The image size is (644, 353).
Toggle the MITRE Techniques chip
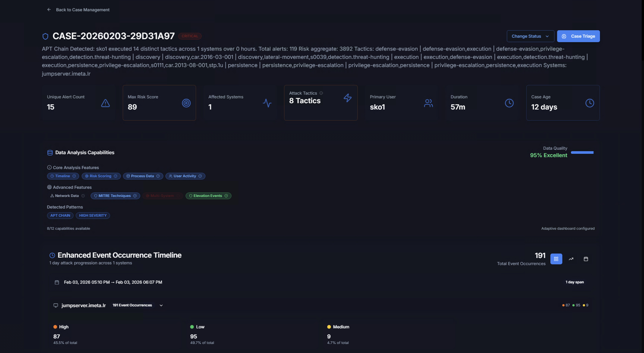tap(115, 196)
